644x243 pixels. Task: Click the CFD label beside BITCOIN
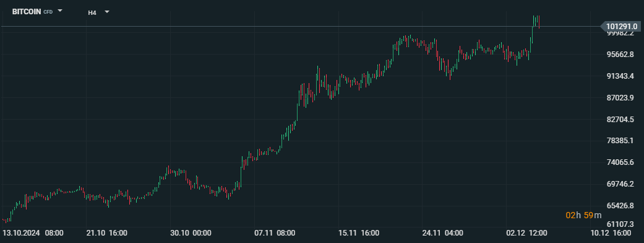tap(48, 12)
